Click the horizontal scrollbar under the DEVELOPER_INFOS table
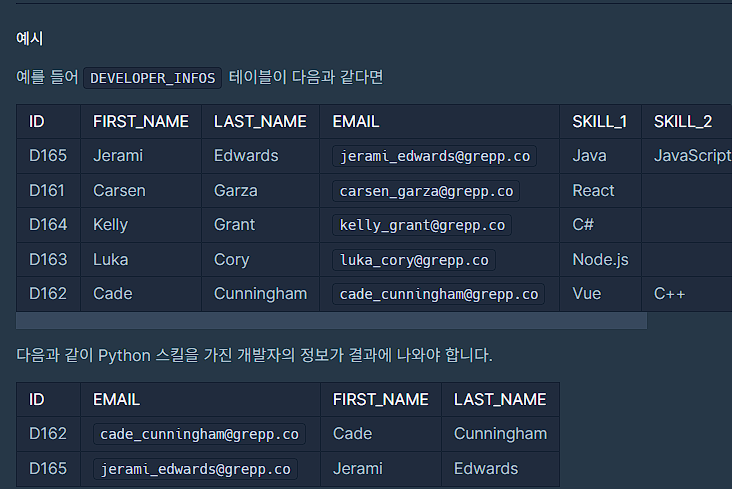 (331, 321)
